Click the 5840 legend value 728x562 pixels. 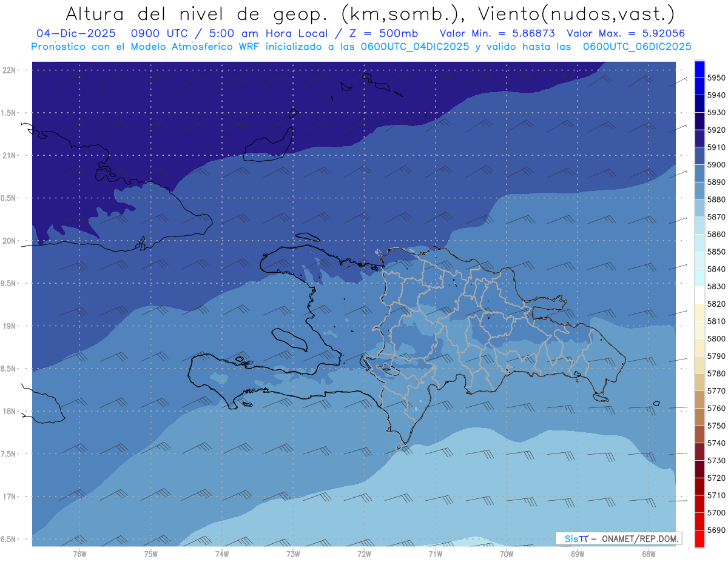[716, 269]
